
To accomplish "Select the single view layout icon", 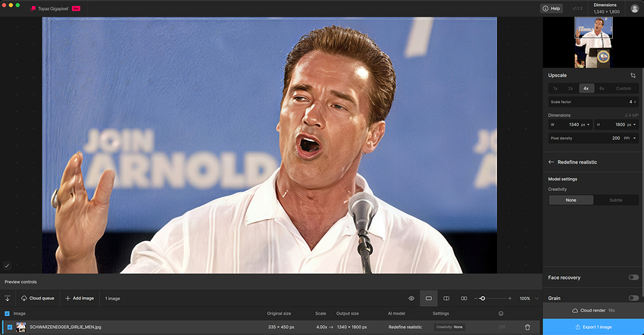I will click(428, 299).
